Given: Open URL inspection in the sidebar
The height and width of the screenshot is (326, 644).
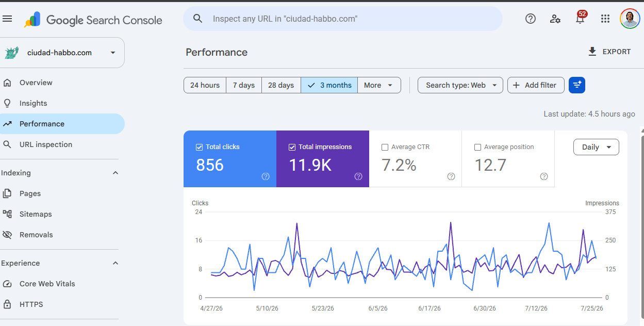Looking at the screenshot, I should coord(62,144).
